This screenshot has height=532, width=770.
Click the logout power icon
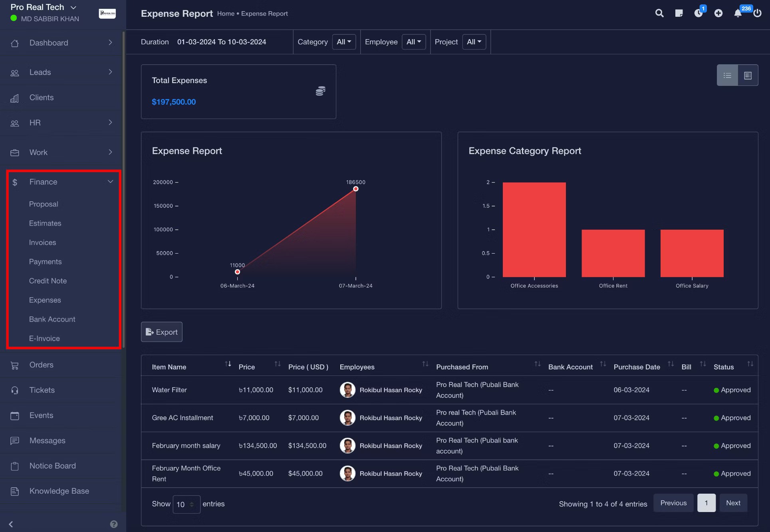pyautogui.click(x=757, y=13)
